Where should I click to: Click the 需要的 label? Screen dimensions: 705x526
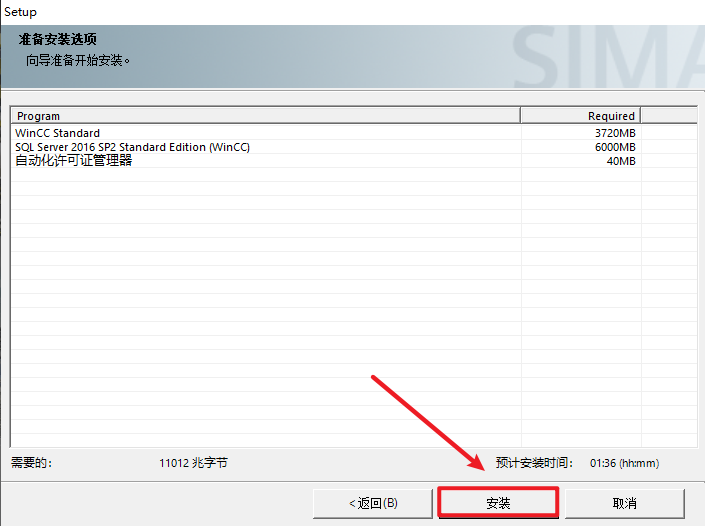[x=31, y=463]
